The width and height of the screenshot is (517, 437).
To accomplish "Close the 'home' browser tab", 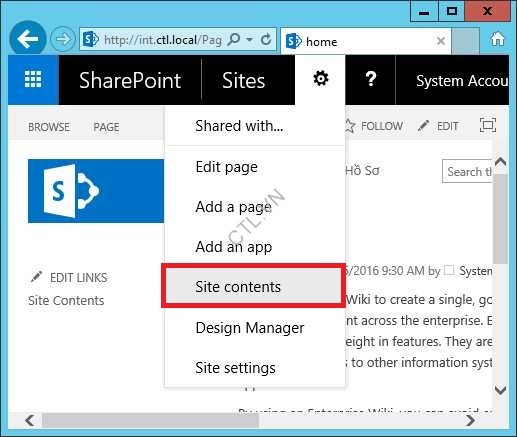I will pyautogui.click(x=441, y=41).
